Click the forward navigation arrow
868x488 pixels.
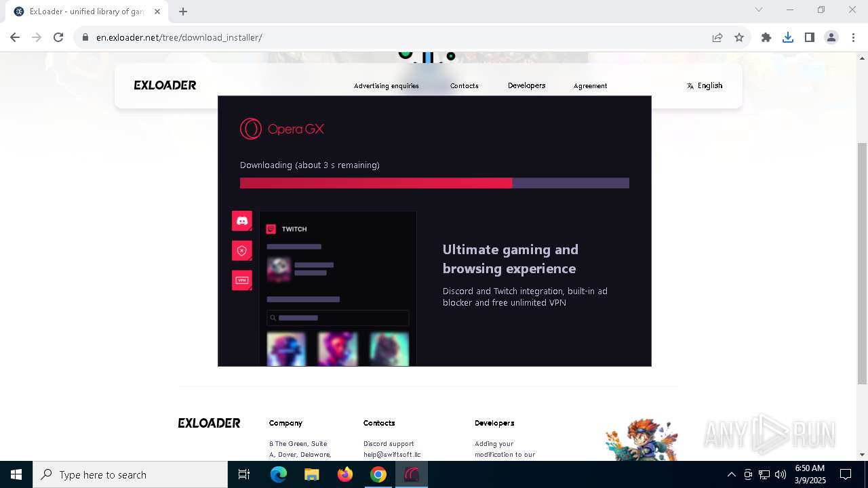(37, 37)
